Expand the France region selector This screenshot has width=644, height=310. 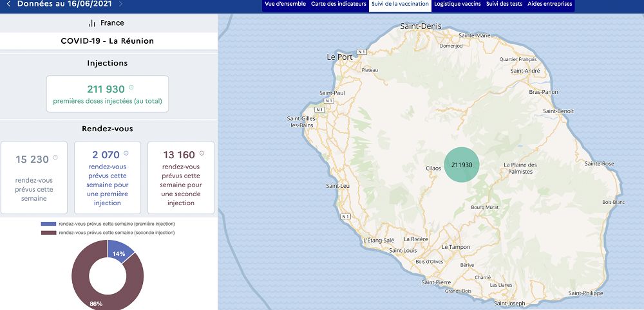click(107, 23)
